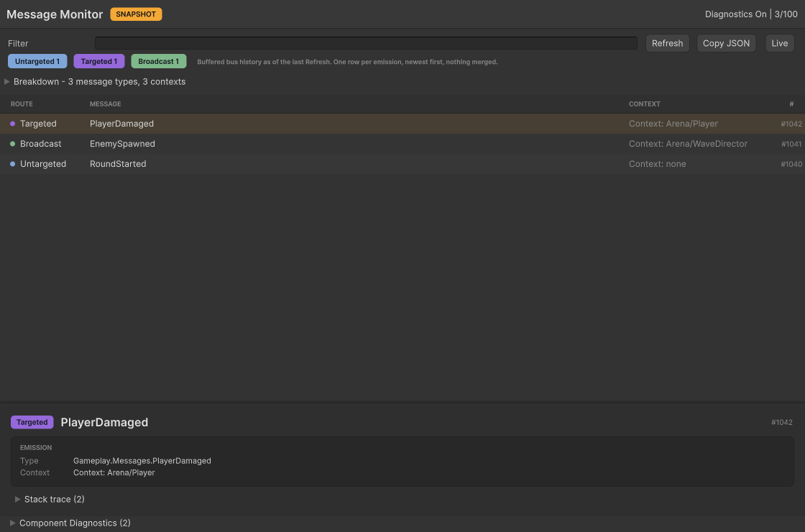This screenshot has width=805, height=532.
Task: Click emission number #1041
Action: (791, 145)
